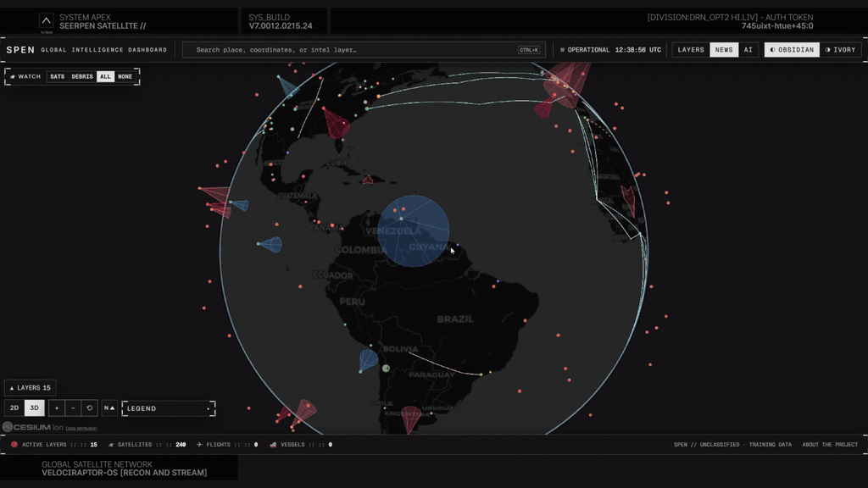The width and height of the screenshot is (868, 488).
Task: Click the red active layers indicator dot
Action: coord(14,444)
